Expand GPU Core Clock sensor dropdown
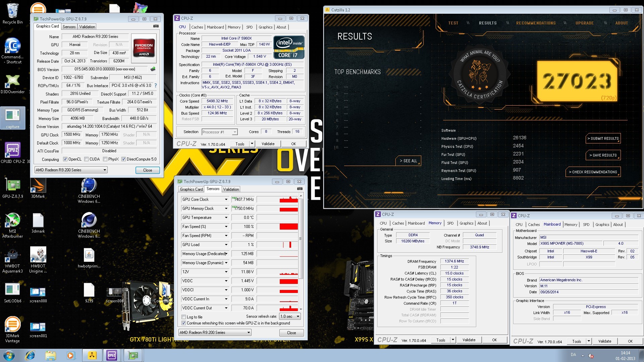644x362 pixels. [x=226, y=199]
